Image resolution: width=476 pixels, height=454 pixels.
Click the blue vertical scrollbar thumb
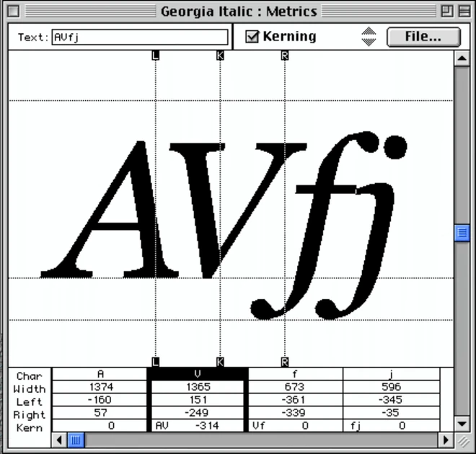(x=462, y=233)
